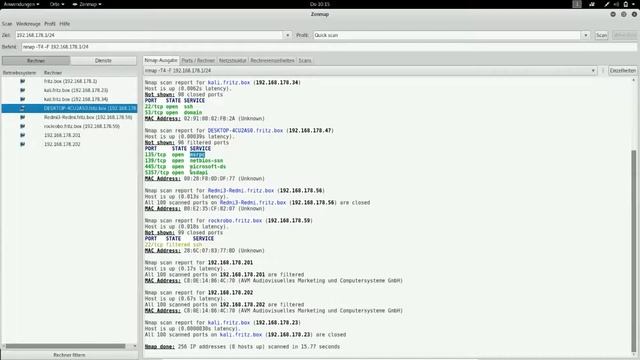Open Orte menu in top panel

pyautogui.click(x=57, y=4)
